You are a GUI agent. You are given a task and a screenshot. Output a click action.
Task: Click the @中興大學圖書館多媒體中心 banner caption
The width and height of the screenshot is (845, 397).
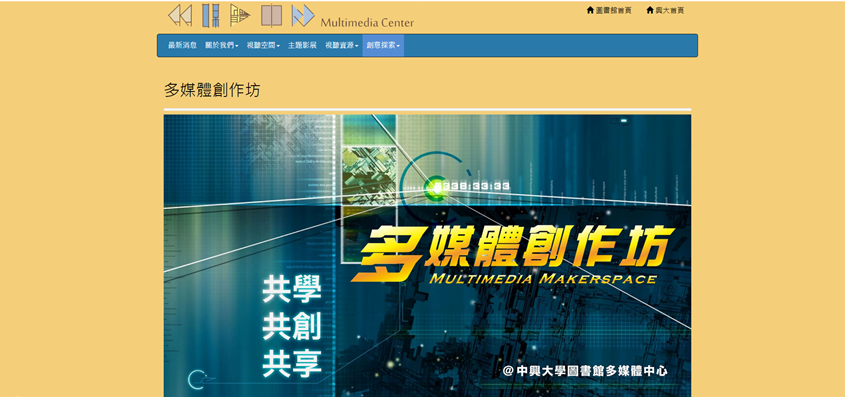(585, 371)
